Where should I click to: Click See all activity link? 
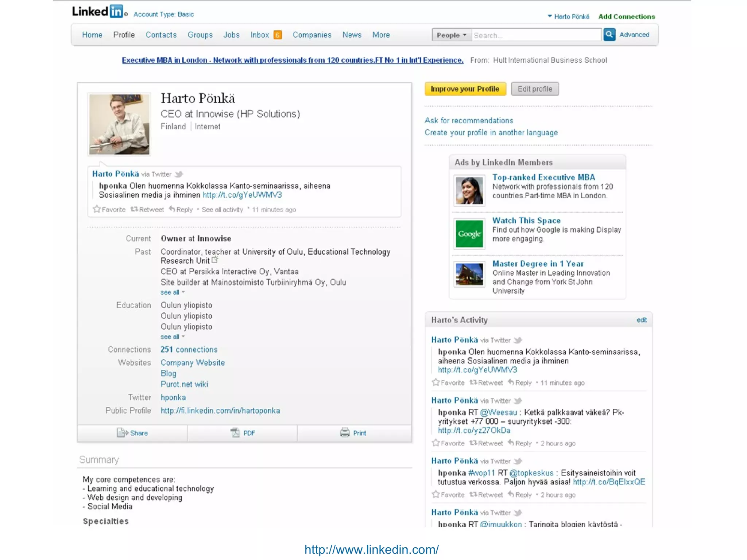click(x=222, y=210)
